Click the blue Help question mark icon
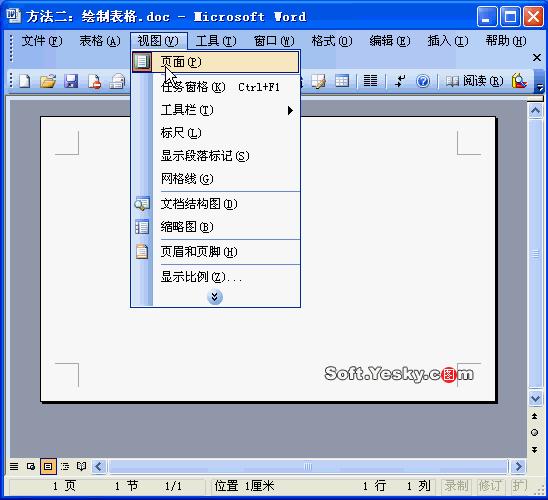Viewport: 548px width, 500px height. (423, 81)
